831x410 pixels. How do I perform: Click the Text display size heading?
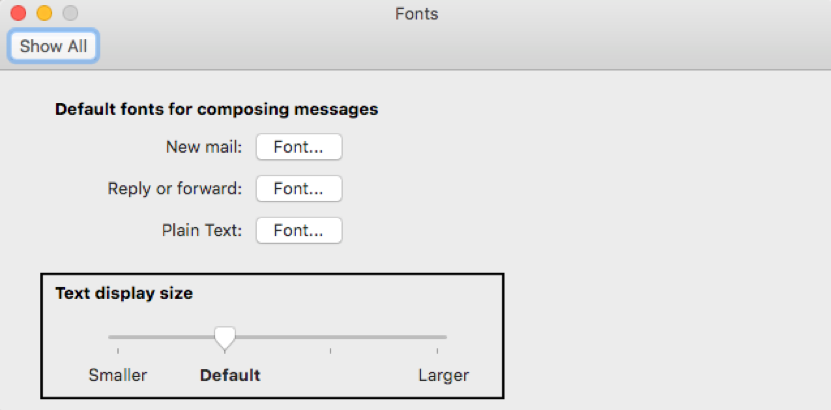coord(124,293)
